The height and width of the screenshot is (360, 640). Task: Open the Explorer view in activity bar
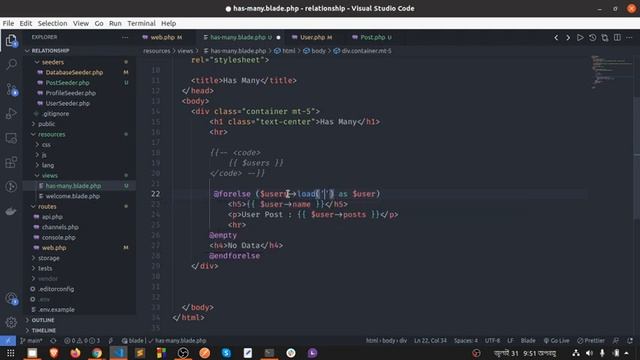pyautogui.click(x=11, y=40)
